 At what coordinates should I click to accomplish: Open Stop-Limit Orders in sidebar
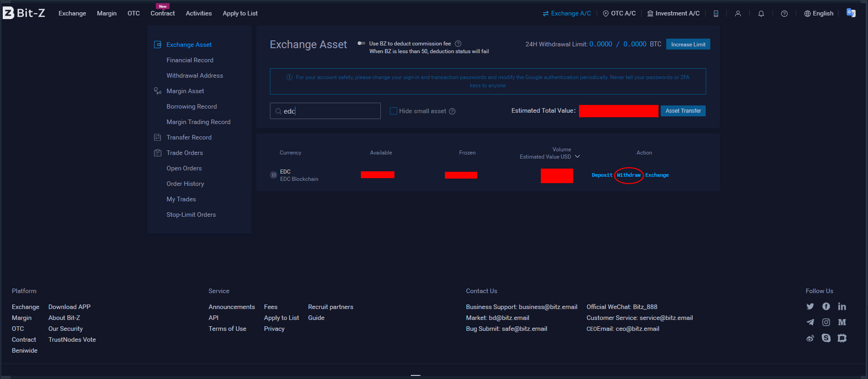point(191,214)
